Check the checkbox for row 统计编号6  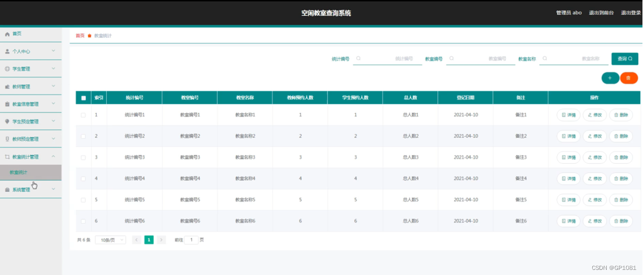(83, 221)
